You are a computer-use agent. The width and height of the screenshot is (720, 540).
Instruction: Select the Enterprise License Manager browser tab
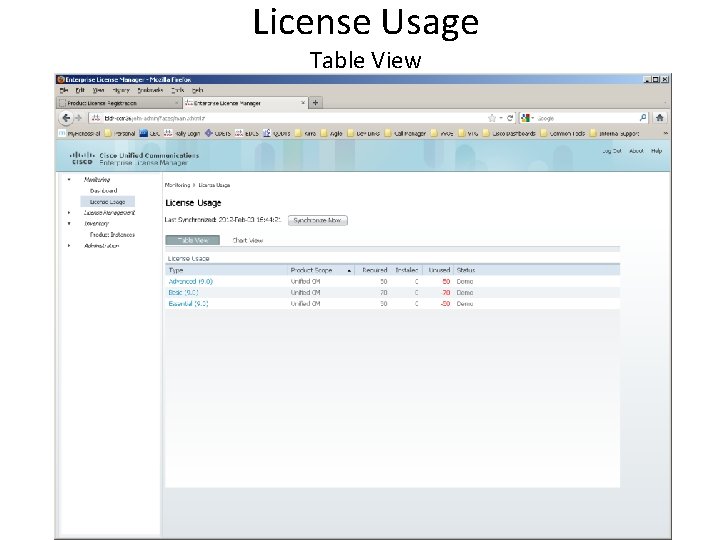(x=245, y=103)
